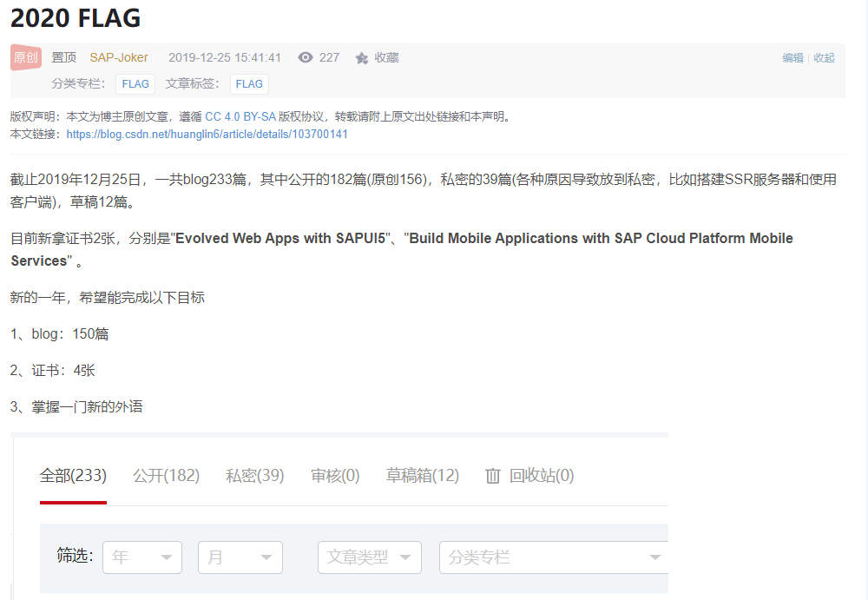Open the FLAG article label tag
Screen dimensions: 868x600
pyautogui.click(x=249, y=83)
